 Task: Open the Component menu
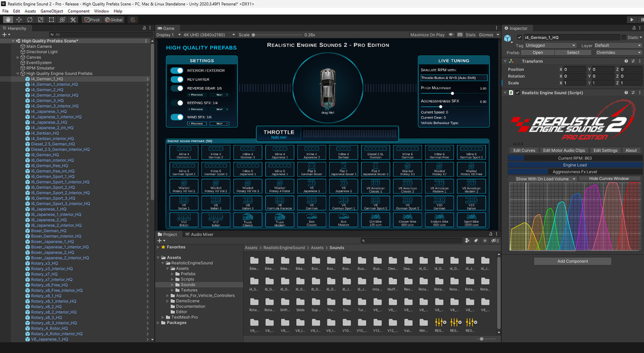(79, 11)
